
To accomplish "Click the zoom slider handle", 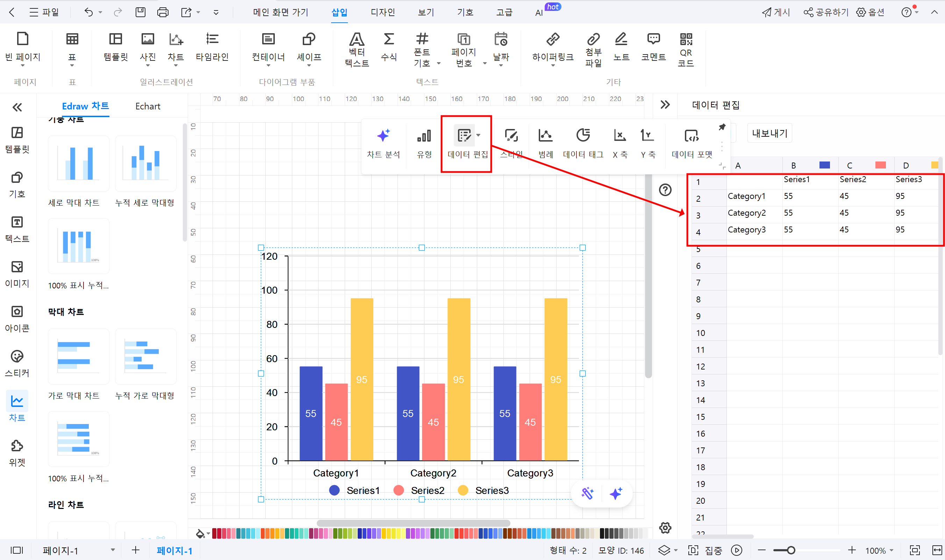I will 791,550.
